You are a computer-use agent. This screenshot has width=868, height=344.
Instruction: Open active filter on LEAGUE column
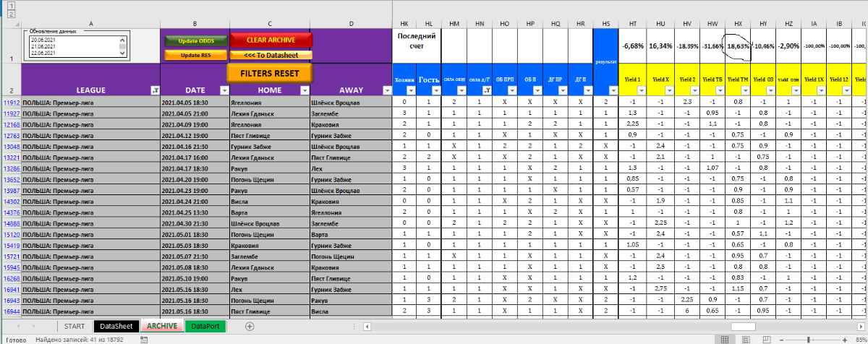(154, 90)
